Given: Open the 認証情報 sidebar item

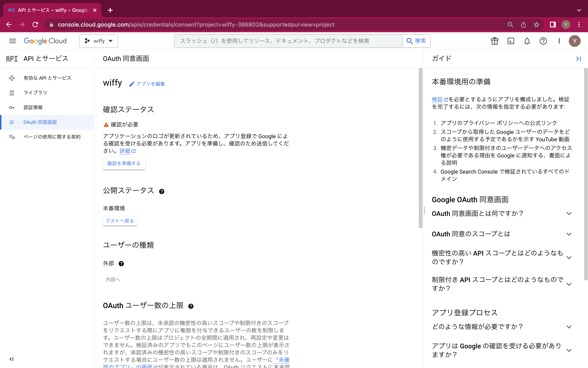Looking at the screenshot, I should (47, 107).
